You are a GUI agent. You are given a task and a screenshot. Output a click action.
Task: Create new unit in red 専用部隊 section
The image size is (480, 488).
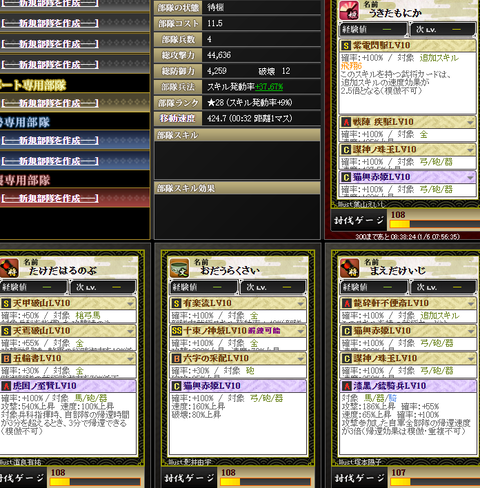point(50,198)
